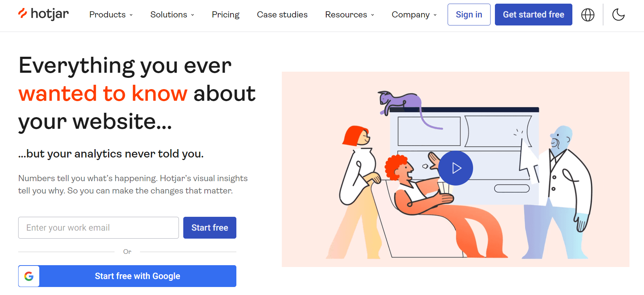Open Case studies in the navigation
This screenshot has width=644, height=295.
(x=282, y=15)
